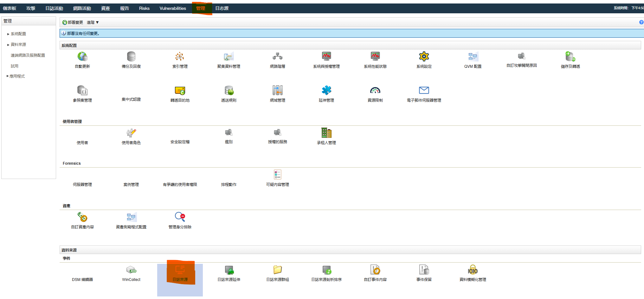Switch to the Vulnerabilities tab
This screenshot has width=644, height=299.
click(x=173, y=8)
